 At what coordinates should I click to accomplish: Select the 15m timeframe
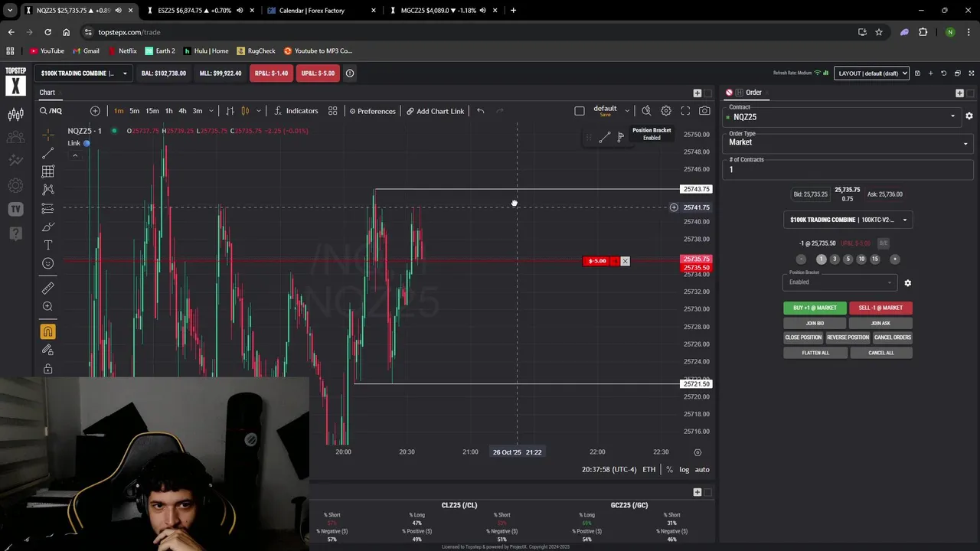(152, 111)
